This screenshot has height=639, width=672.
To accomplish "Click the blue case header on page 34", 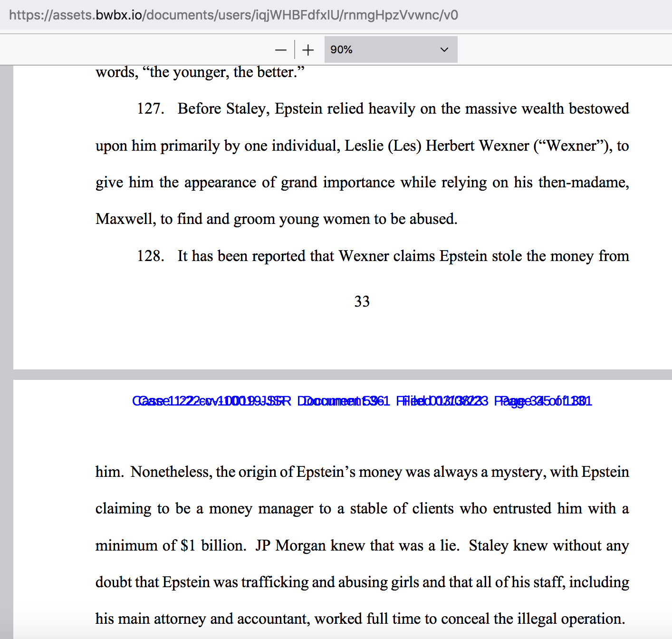I will [362, 401].
